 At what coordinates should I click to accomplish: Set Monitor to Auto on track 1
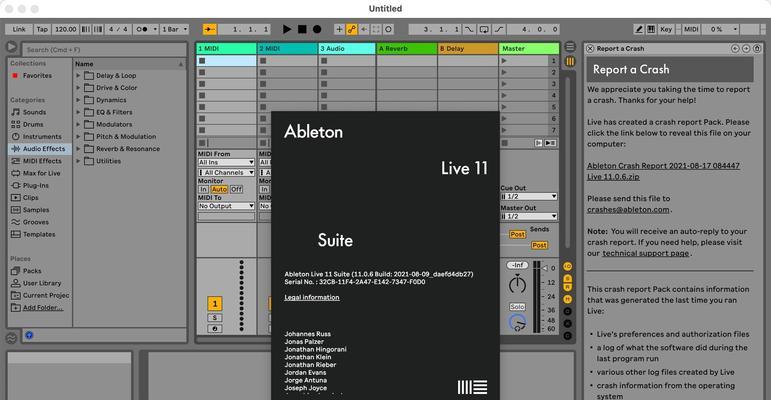[219, 189]
